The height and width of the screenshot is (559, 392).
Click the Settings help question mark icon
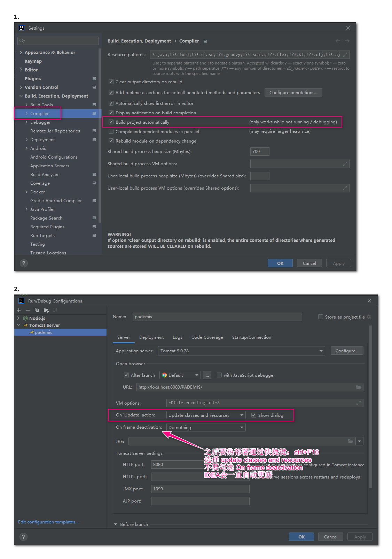(x=23, y=263)
